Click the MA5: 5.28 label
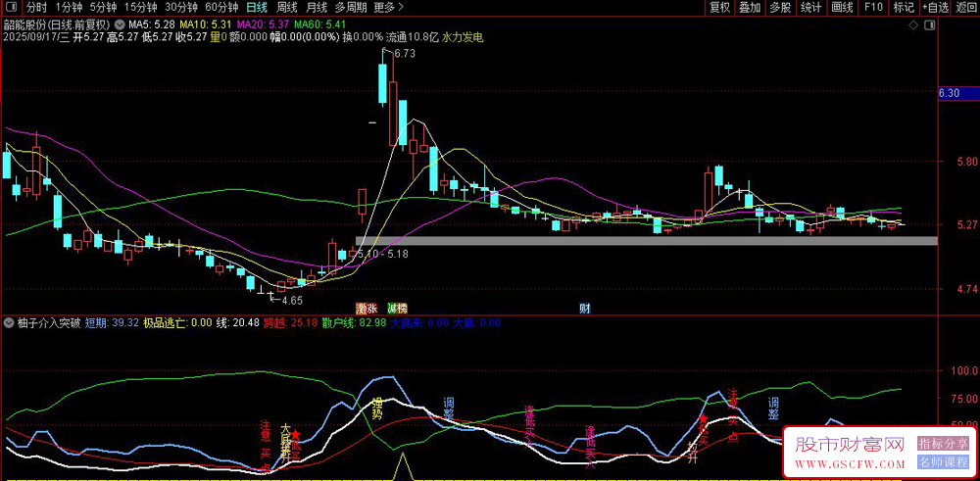 pyautogui.click(x=151, y=25)
